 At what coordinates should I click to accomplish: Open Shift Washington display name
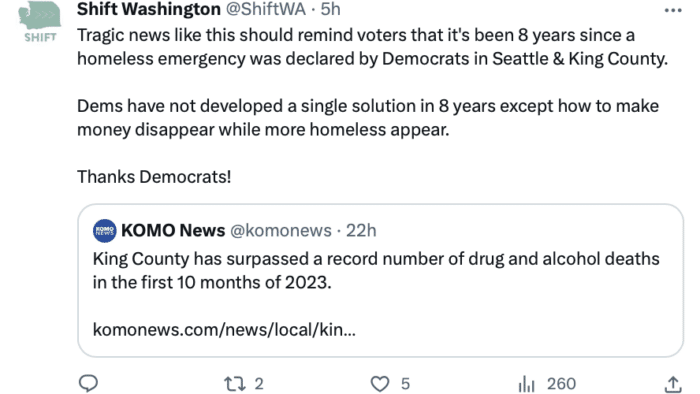tap(149, 9)
